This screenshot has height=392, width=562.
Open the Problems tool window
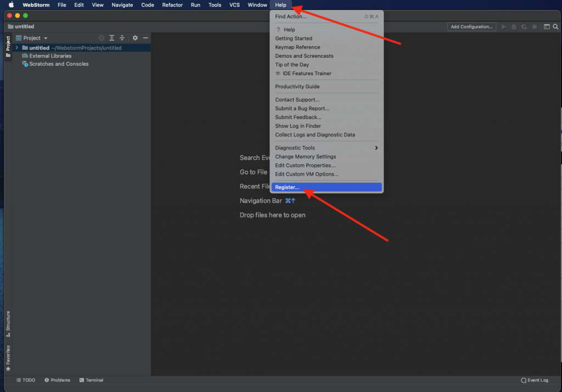click(x=57, y=380)
